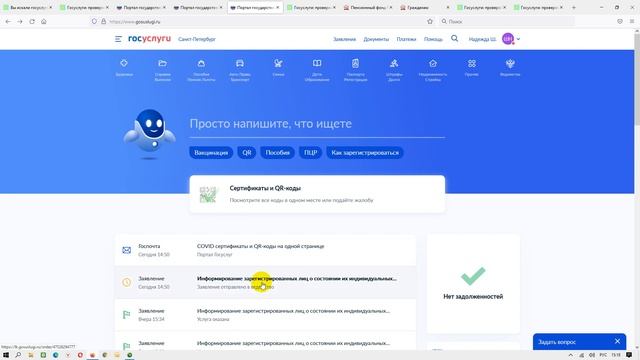This screenshot has height=360, width=640.
Task: Show hidden system tray icons
Action: coord(571,355)
